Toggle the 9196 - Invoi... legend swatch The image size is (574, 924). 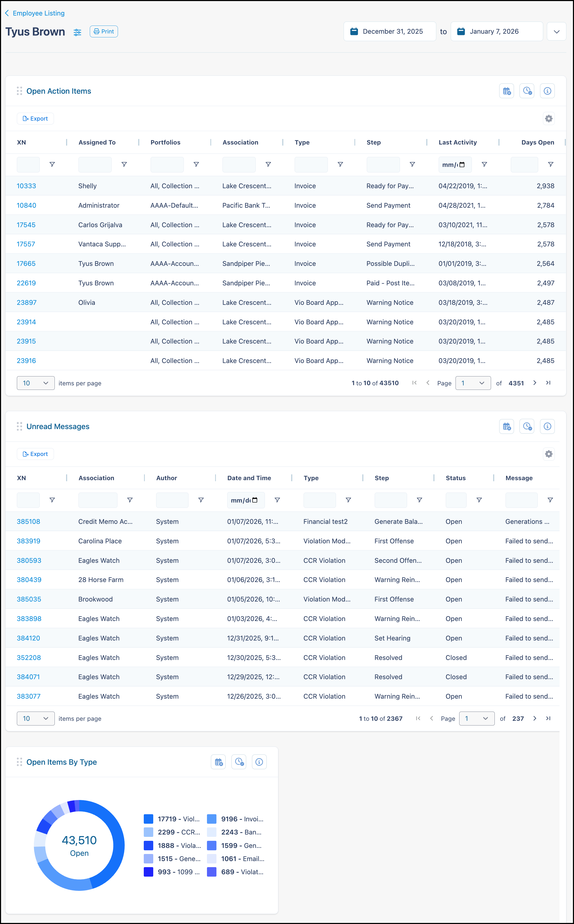[x=212, y=819]
